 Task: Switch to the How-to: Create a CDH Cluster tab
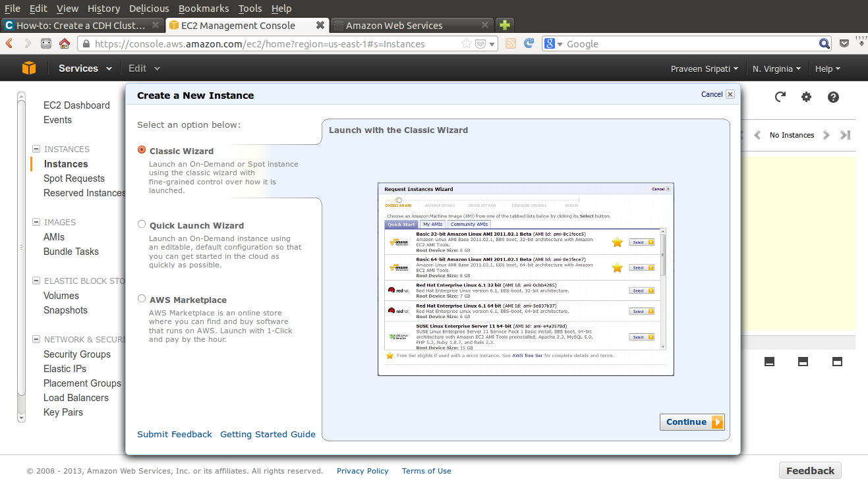82,25
